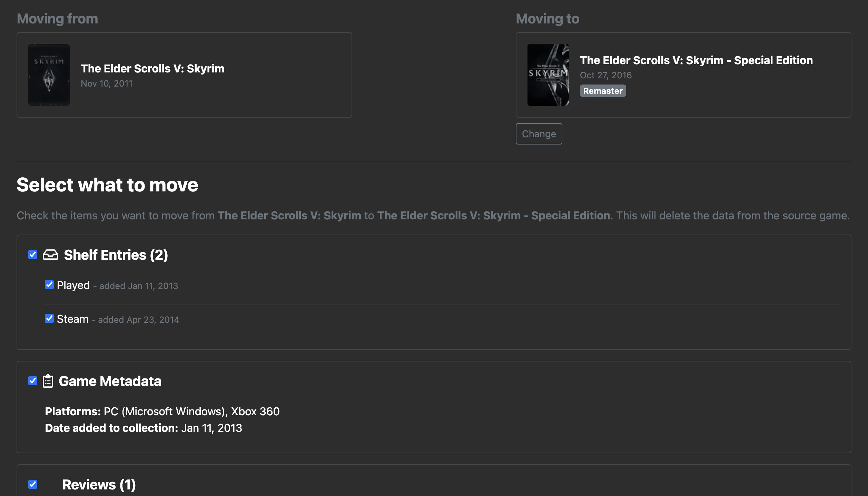868x496 pixels.
Task: Click the Oct 27, 2016 release date
Action: coord(605,75)
